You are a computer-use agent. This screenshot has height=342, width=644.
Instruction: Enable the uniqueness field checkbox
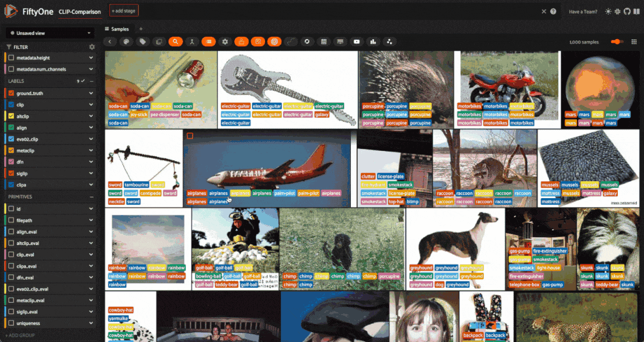click(11, 323)
